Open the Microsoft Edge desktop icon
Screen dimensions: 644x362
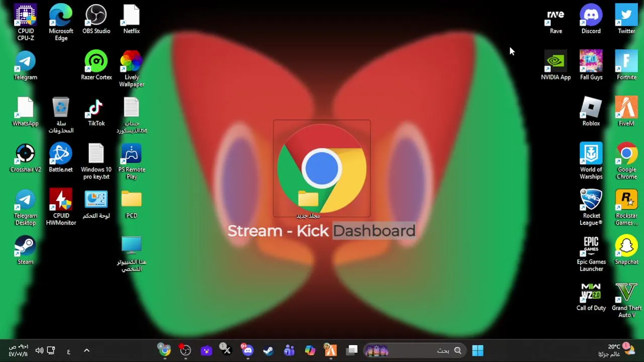[x=61, y=23]
